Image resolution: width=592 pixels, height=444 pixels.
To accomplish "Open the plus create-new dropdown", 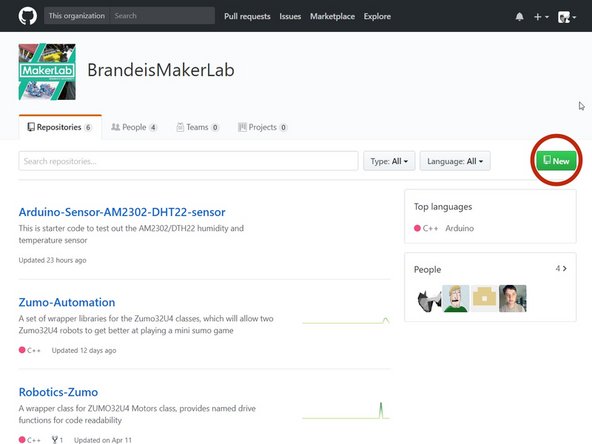I will (541, 17).
